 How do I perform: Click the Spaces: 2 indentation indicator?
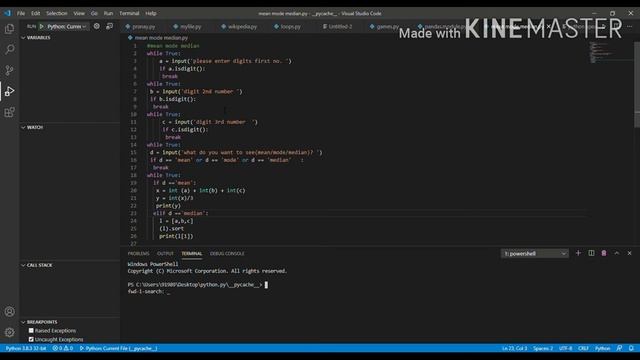click(543, 348)
